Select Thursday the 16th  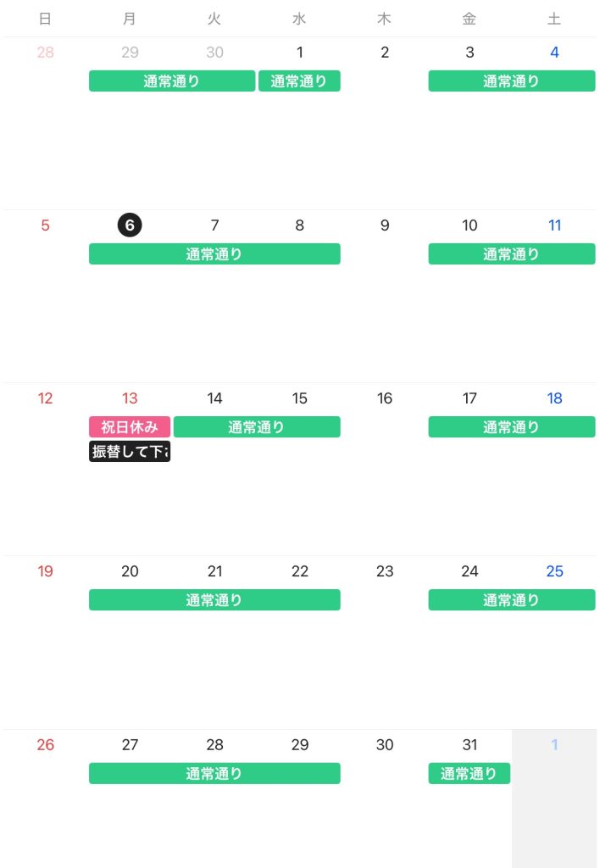click(385, 398)
